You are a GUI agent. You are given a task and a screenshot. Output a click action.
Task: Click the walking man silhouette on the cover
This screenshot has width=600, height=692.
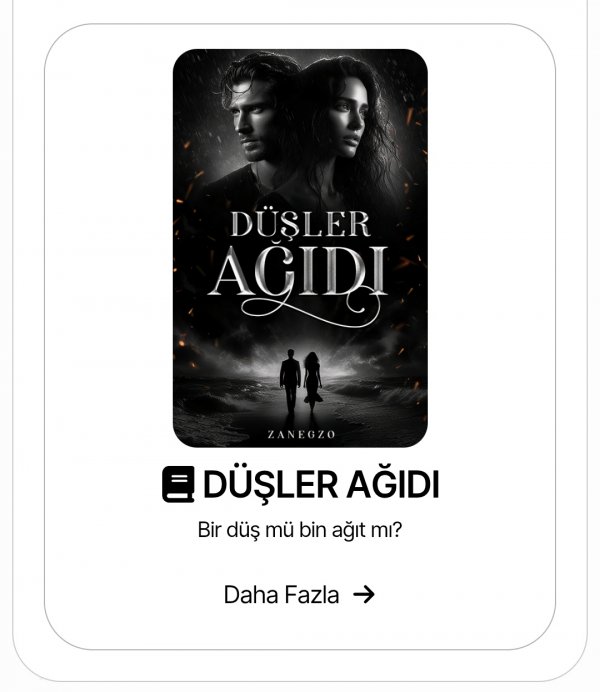tap(290, 381)
